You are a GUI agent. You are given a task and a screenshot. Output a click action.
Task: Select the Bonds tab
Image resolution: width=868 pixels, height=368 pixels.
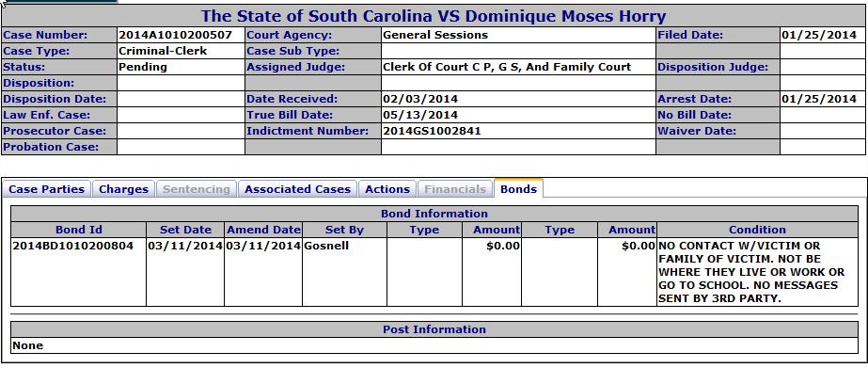(x=519, y=188)
